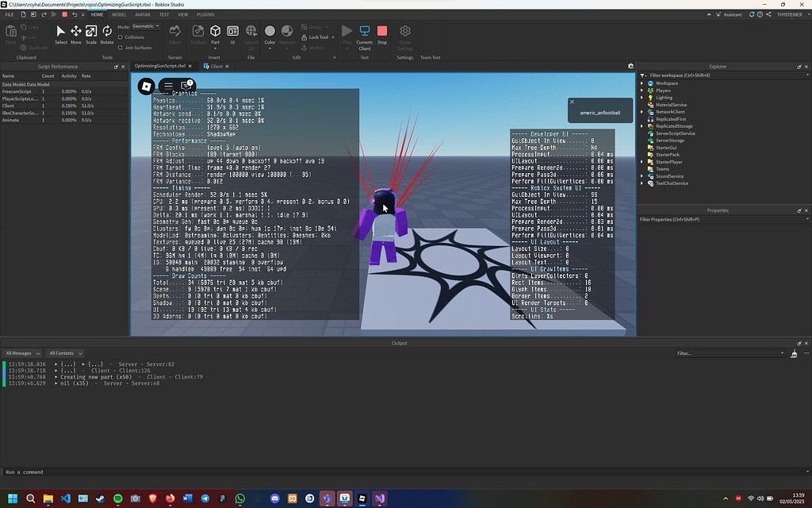
Task: Activate the Scale tool
Action: pos(91,32)
